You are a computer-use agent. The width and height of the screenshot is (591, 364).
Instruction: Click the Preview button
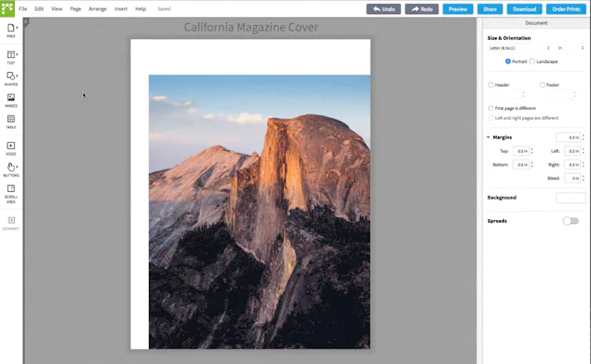pyautogui.click(x=458, y=9)
